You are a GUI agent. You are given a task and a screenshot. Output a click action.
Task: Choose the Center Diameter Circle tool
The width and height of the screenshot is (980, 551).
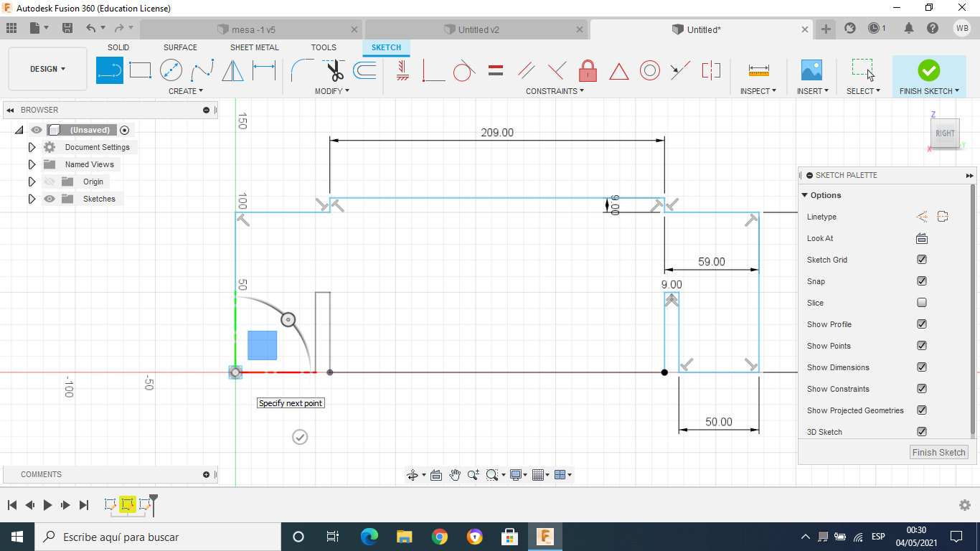point(171,70)
